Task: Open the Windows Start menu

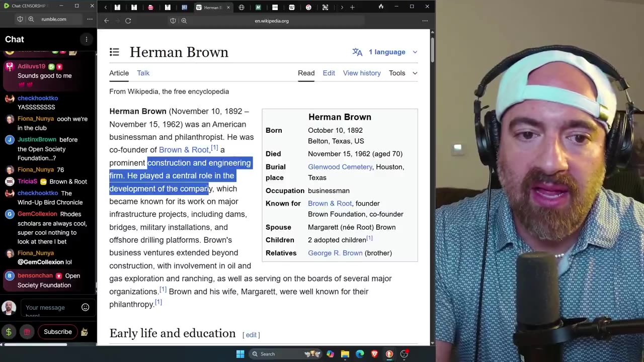Action: (x=240, y=354)
